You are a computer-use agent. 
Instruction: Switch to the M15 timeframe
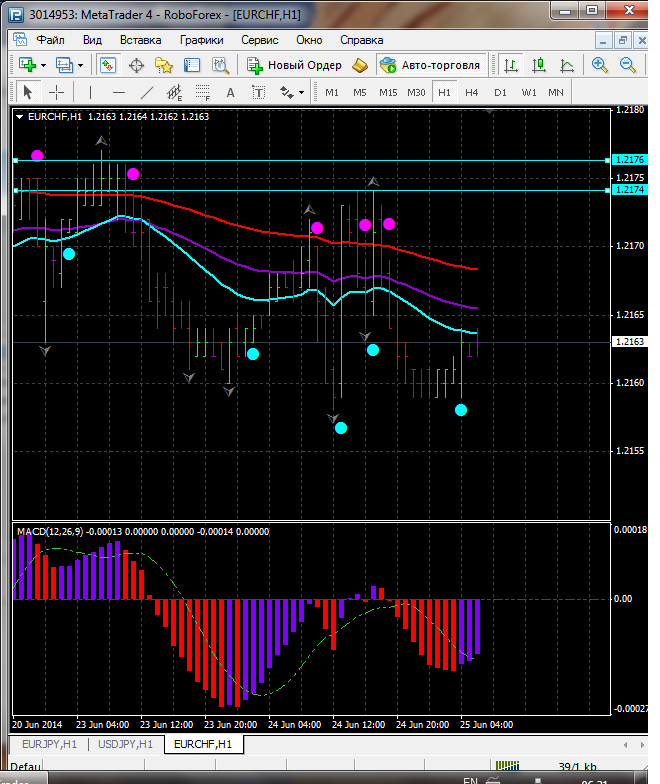388,92
